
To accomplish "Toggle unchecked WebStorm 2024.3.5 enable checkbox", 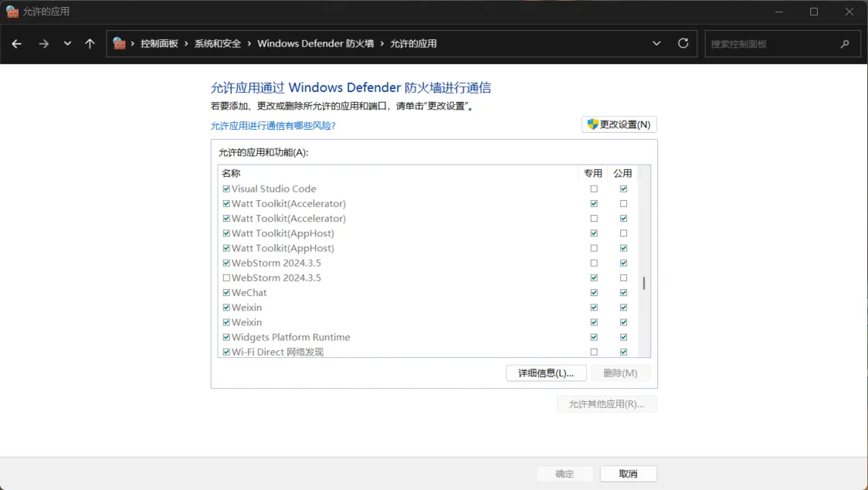I will pyautogui.click(x=226, y=277).
